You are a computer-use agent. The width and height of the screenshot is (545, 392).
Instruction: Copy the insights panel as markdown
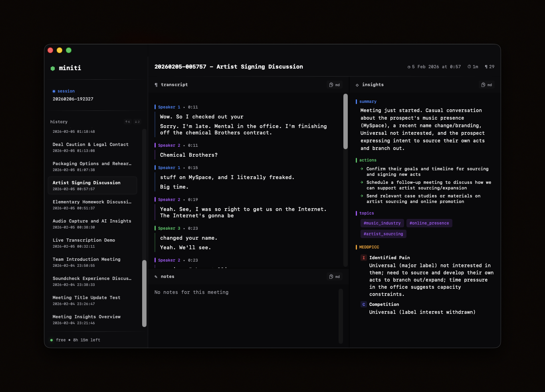[x=487, y=85]
